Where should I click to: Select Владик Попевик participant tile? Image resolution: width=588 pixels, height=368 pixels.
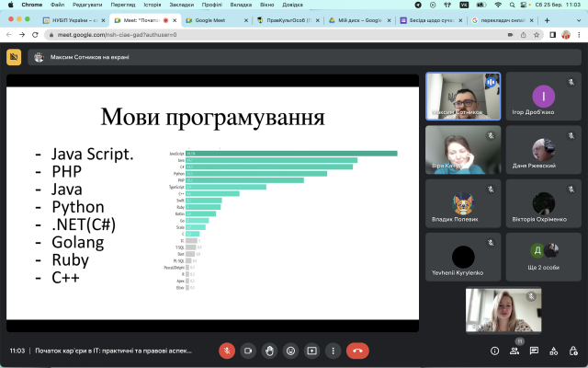coord(463,203)
